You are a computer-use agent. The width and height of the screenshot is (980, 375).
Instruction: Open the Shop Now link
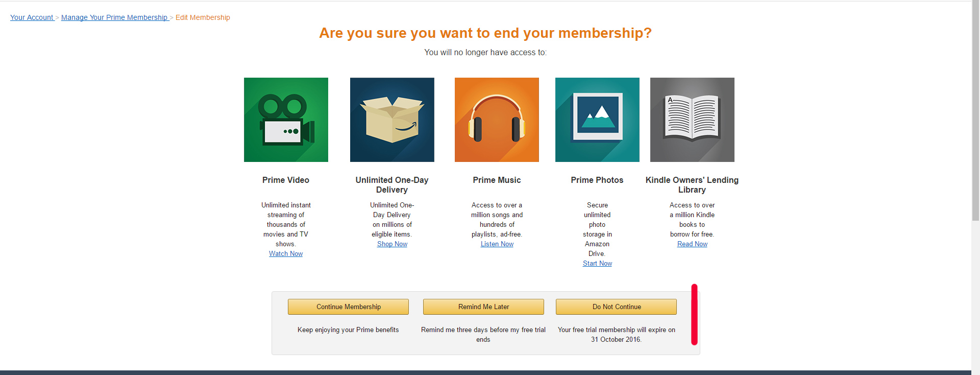click(x=392, y=244)
